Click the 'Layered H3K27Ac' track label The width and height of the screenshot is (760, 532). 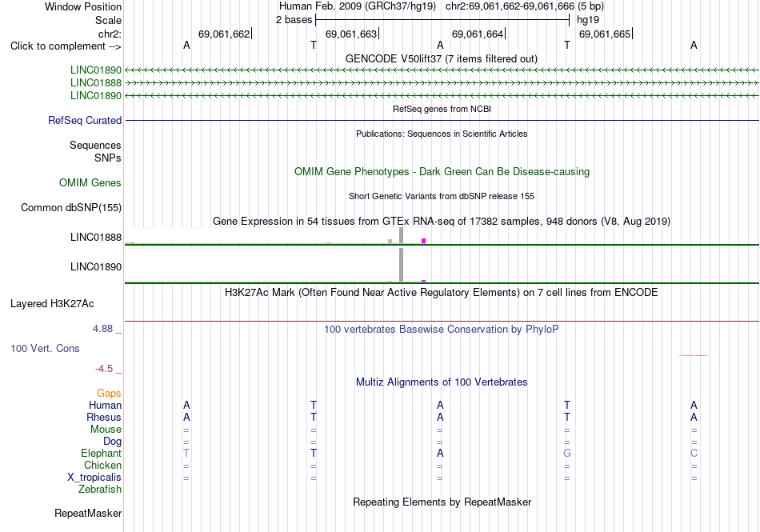(52, 304)
